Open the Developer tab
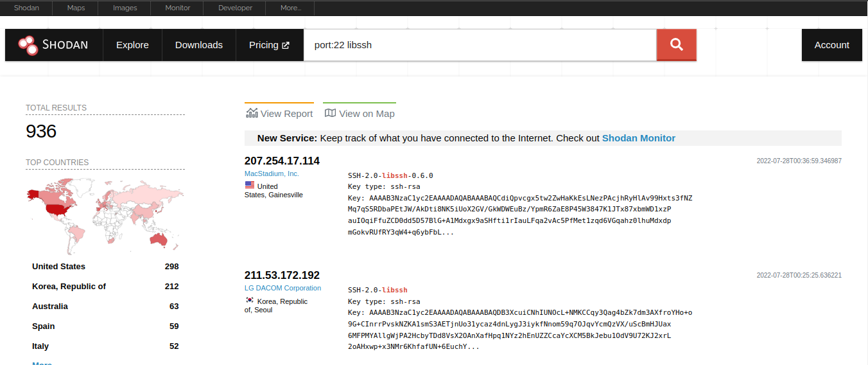Viewport: 868px width, 365px height. point(235,8)
